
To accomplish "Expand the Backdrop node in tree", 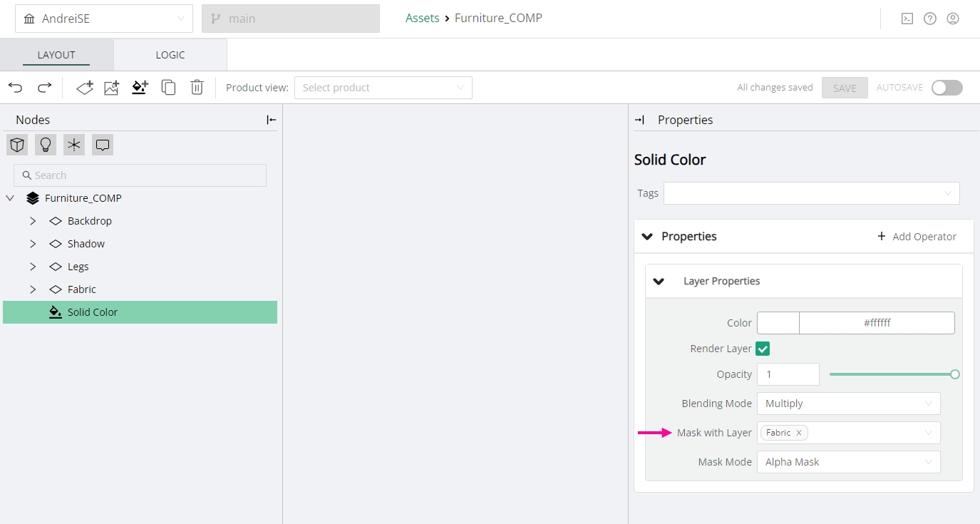I will (33, 221).
